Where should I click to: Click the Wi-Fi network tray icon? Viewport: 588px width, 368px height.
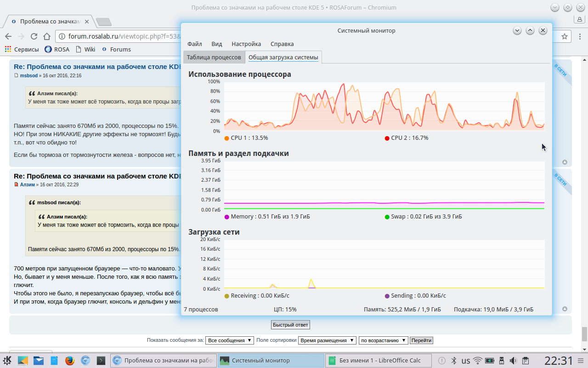point(478,361)
